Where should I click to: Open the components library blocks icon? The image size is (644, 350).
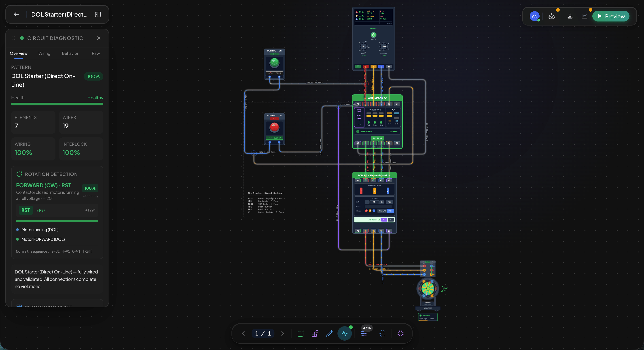click(x=315, y=333)
